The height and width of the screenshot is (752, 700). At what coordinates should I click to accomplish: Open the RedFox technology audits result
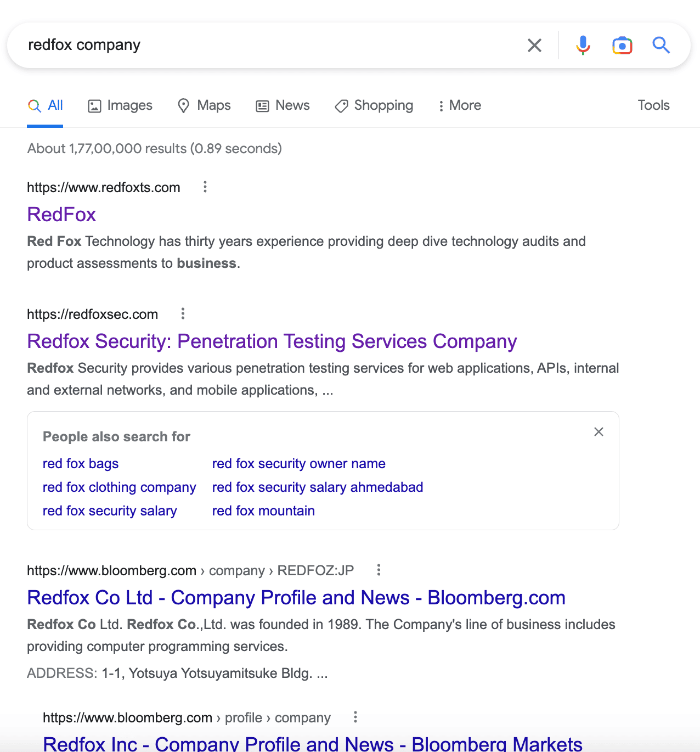coord(61,215)
